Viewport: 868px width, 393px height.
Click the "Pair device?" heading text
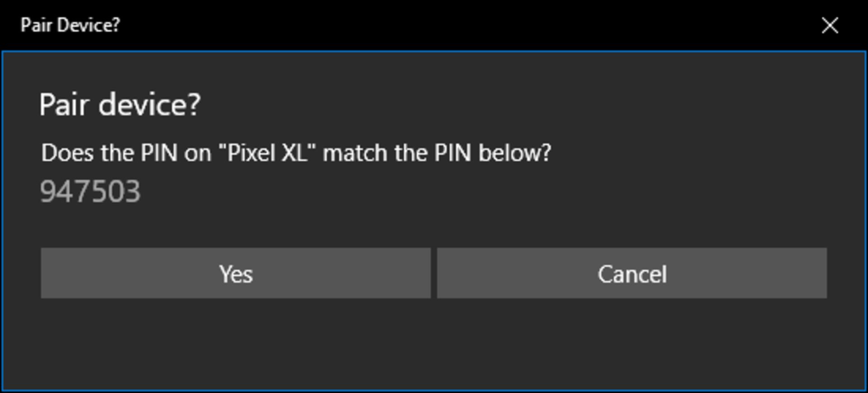120,104
